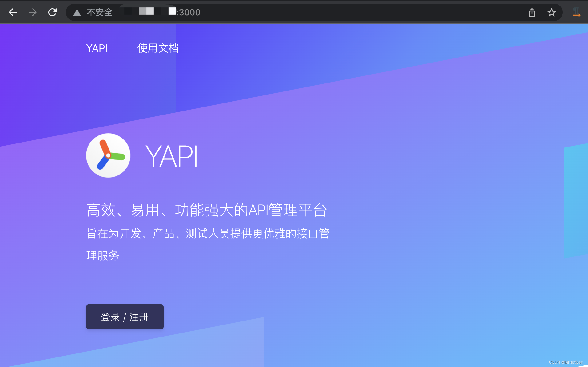Click the 登录 / 注册 button
This screenshot has height=367, width=588.
pos(125,317)
